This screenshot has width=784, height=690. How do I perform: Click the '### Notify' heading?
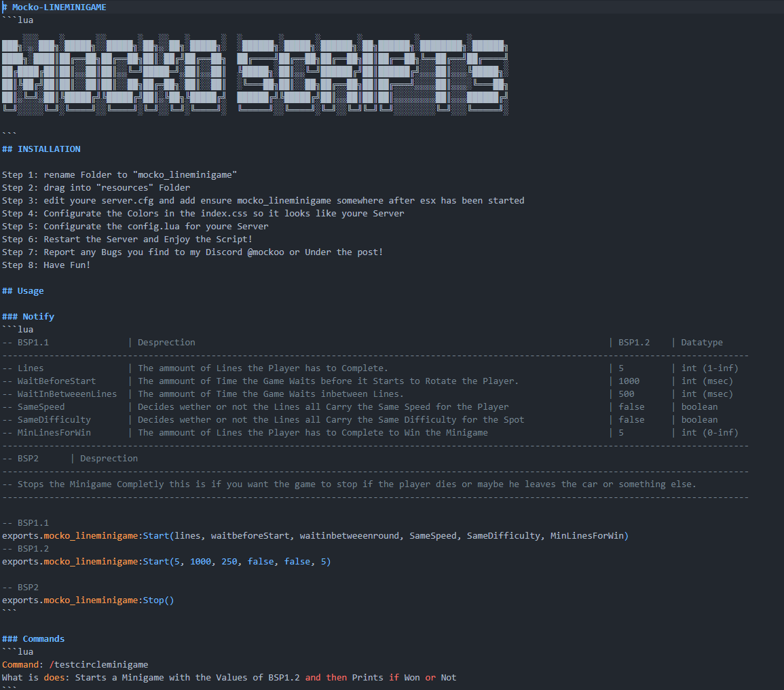28,317
